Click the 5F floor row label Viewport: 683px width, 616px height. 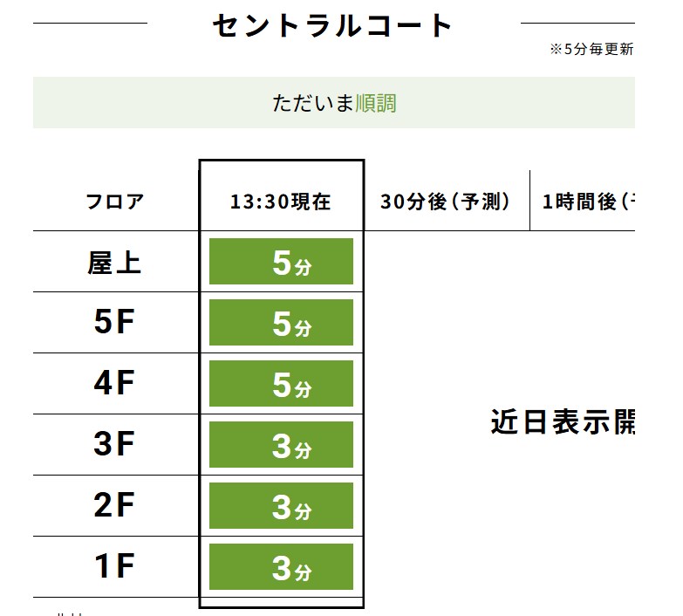tap(115, 323)
